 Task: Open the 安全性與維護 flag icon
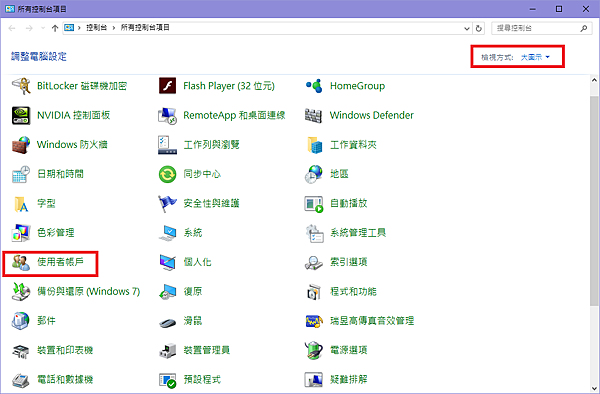click(x=167, y=204)
